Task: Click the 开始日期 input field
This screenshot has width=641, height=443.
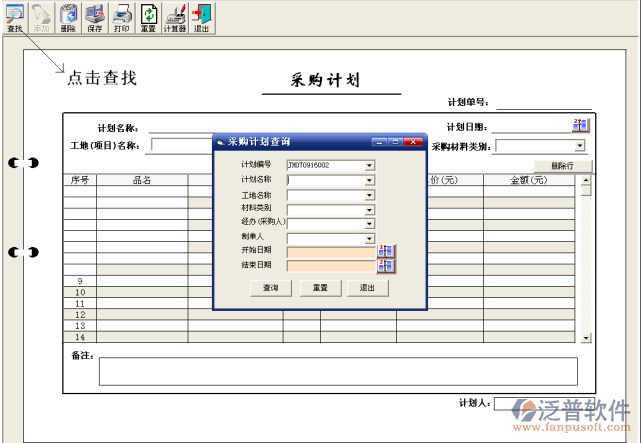Action: pos(331,252)
